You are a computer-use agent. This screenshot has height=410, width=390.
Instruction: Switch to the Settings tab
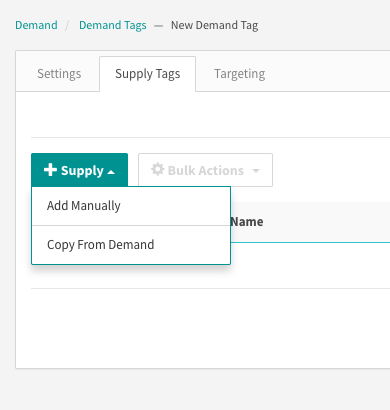pos(59,74)
